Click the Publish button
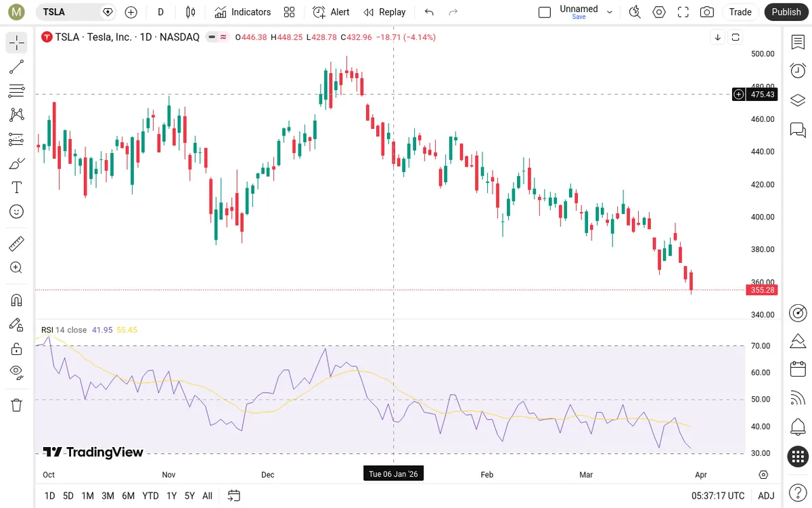This screenshot has width=812, height=508. 786,12
